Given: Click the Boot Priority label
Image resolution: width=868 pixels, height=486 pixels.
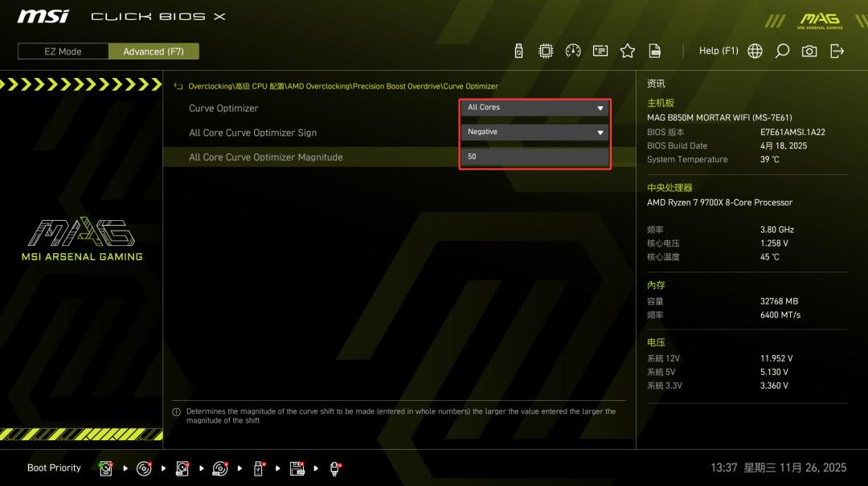Looking at the screenshot, I should [x=55, y=468].
